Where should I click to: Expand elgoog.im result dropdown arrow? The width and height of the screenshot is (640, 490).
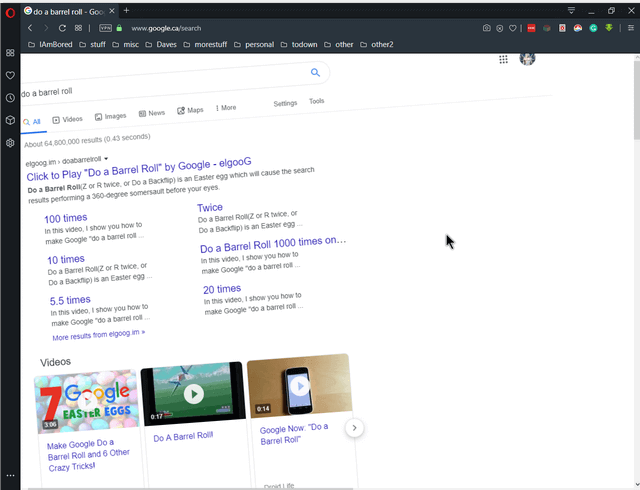pyautogui.click(x=106, y=158)
